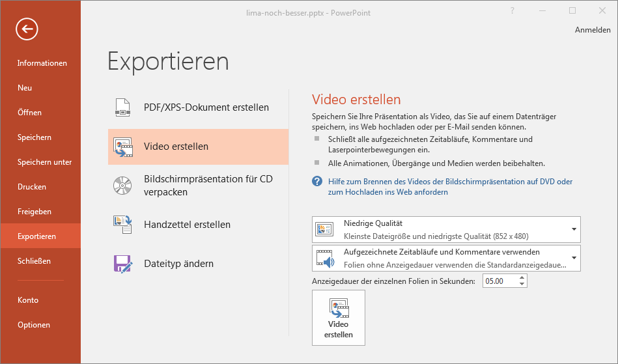Click the Video erstellen list icon
Image resolution: width=618 pixels, height=364 pixels.
122,147
